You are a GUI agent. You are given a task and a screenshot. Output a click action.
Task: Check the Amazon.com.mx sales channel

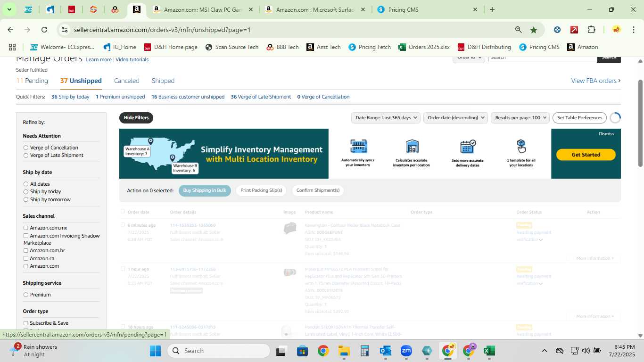click(26, 228)
